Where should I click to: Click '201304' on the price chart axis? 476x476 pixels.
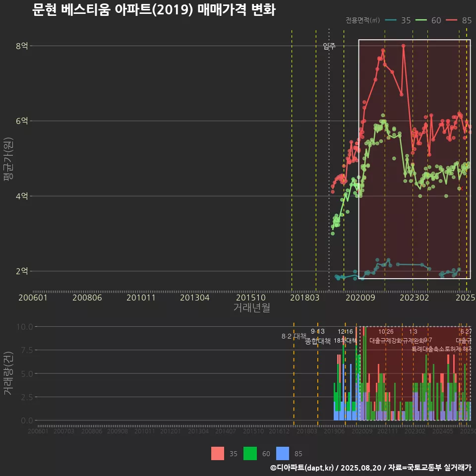pos(194,297)
